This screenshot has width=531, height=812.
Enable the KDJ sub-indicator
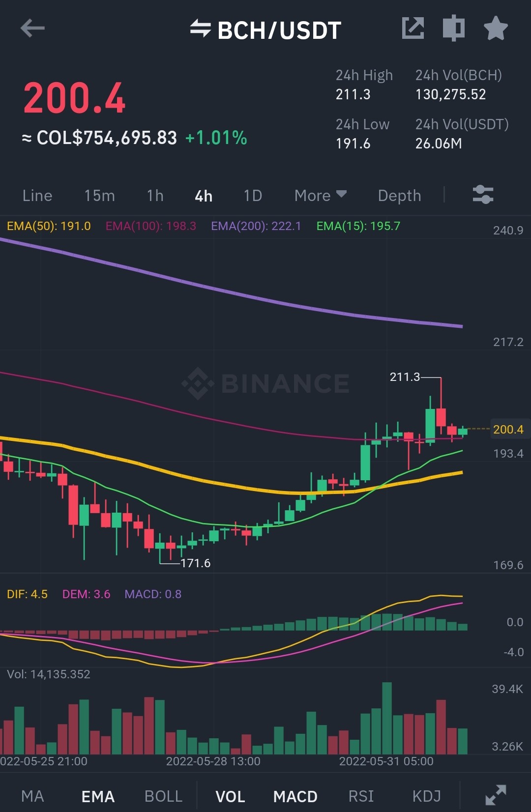[426, 796]
